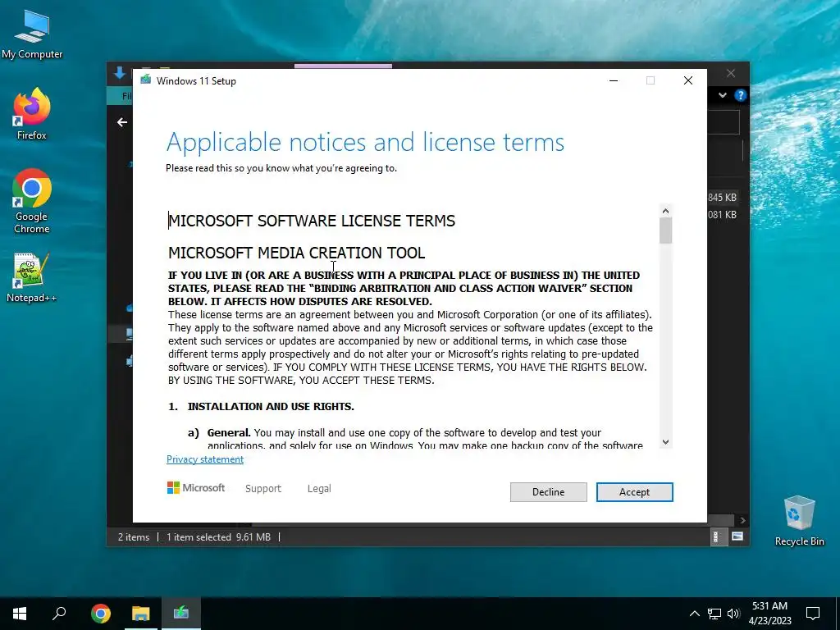Click the license text scrollbar thumb

coord(665,231)
